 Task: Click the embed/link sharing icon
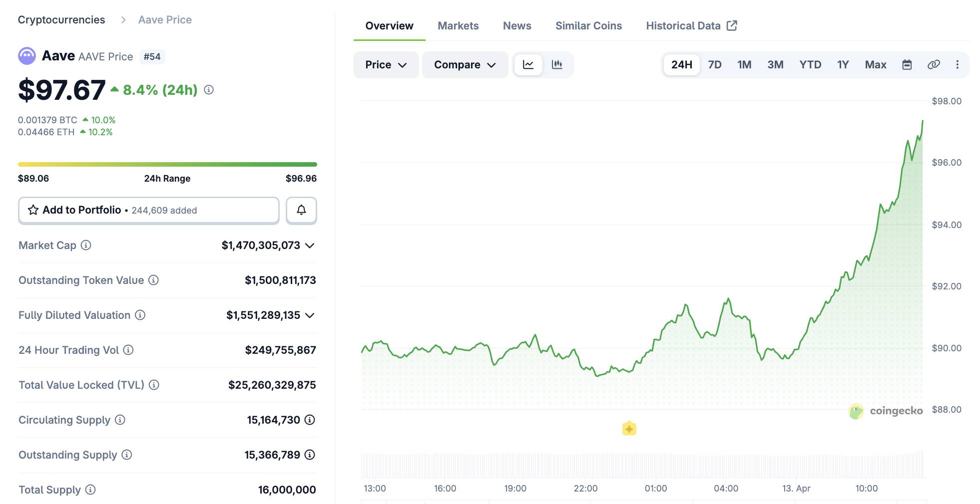934,64
